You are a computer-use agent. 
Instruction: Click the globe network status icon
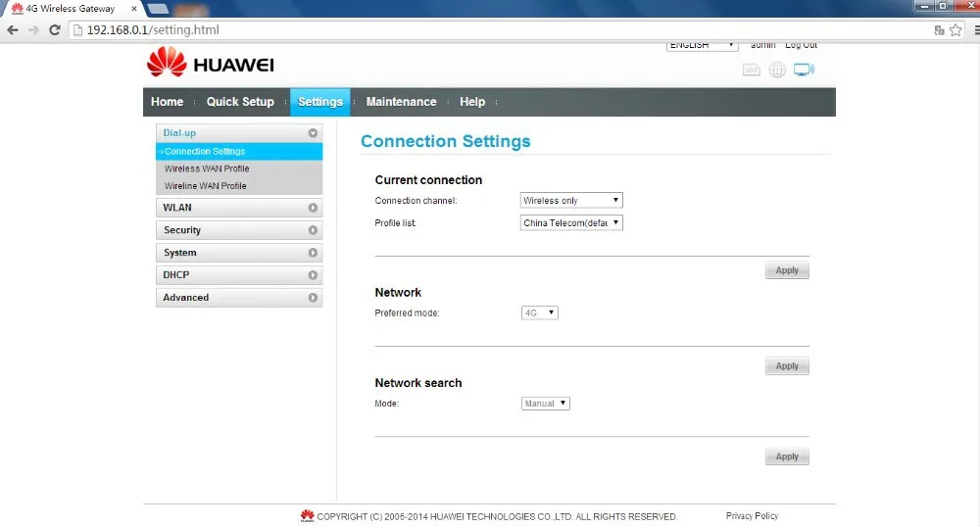[777, 70]
